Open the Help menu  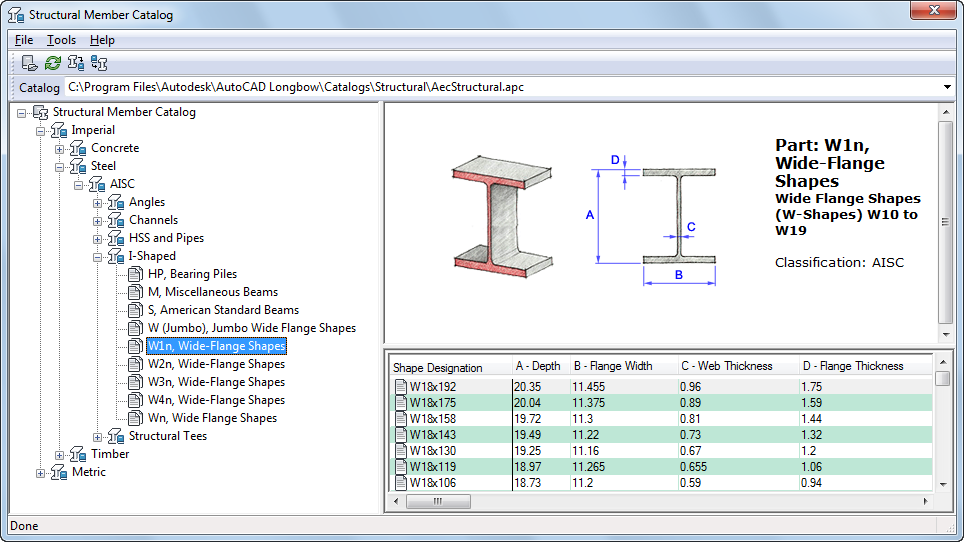(x=102, y=40)
